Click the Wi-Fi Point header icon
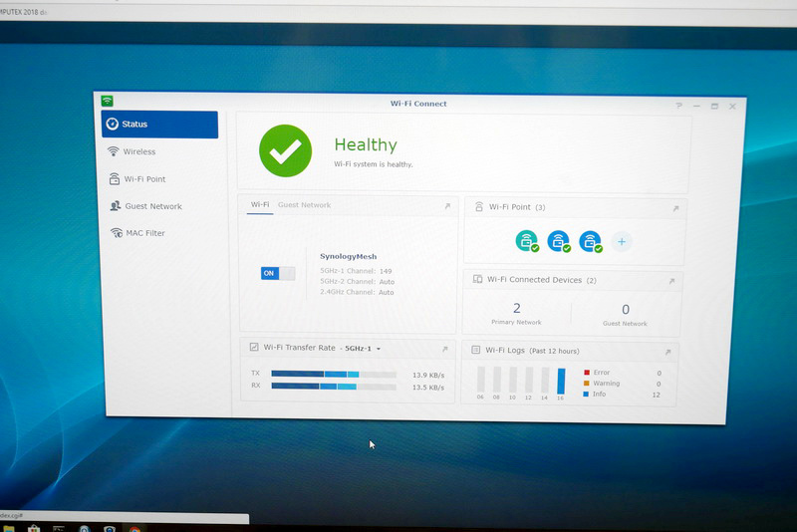797x532 pixels. coord(479,206)
